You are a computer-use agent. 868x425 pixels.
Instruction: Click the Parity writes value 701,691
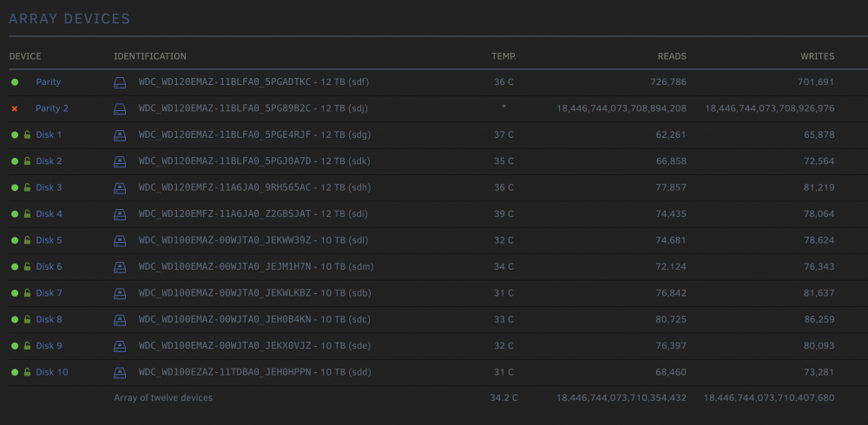tap(816, 82)
